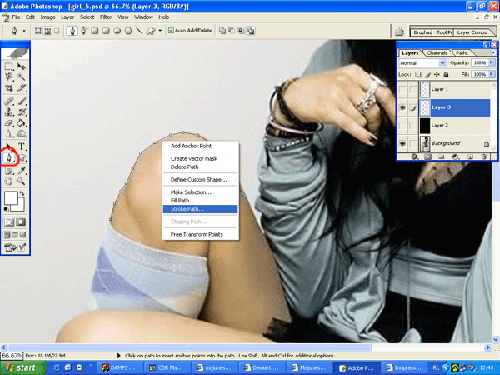Show Layer 2 using its visibility box
The image size is (500, 375).
403,125
